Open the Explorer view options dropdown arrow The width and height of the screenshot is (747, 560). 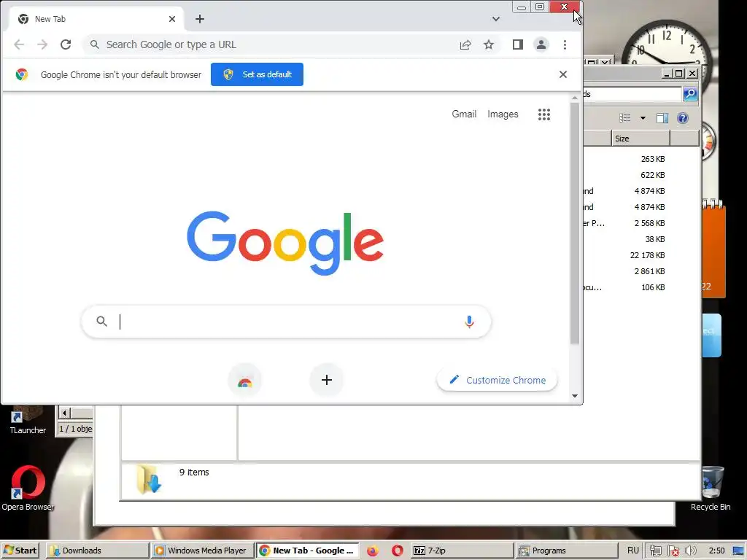pos(643,118)
